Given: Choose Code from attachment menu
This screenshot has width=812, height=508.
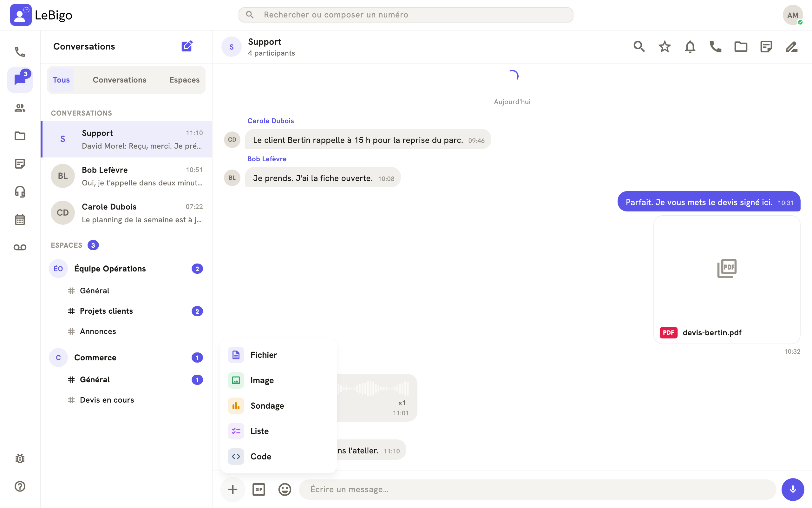Looking at the screenshot, I should tap(278, 456).
